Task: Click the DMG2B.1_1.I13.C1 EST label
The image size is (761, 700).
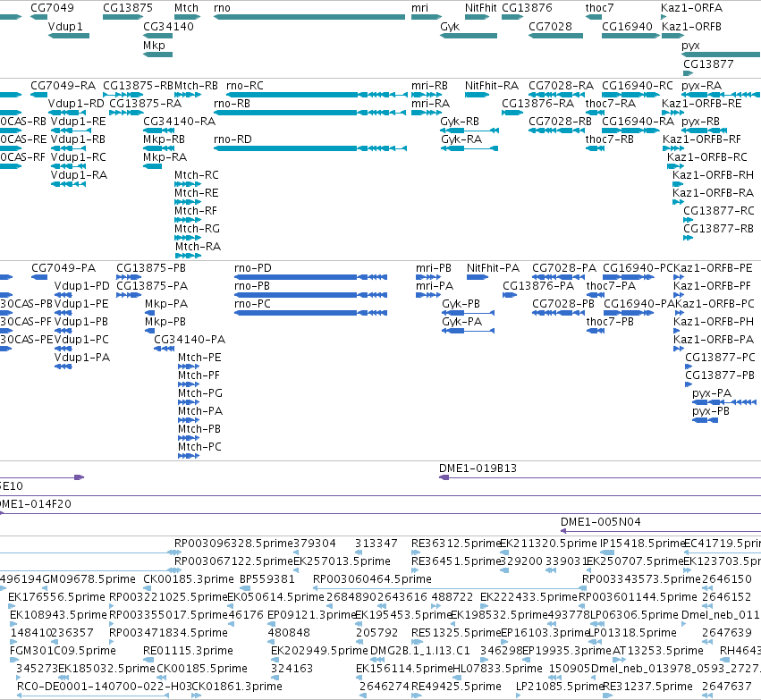Action: point(420,651)
